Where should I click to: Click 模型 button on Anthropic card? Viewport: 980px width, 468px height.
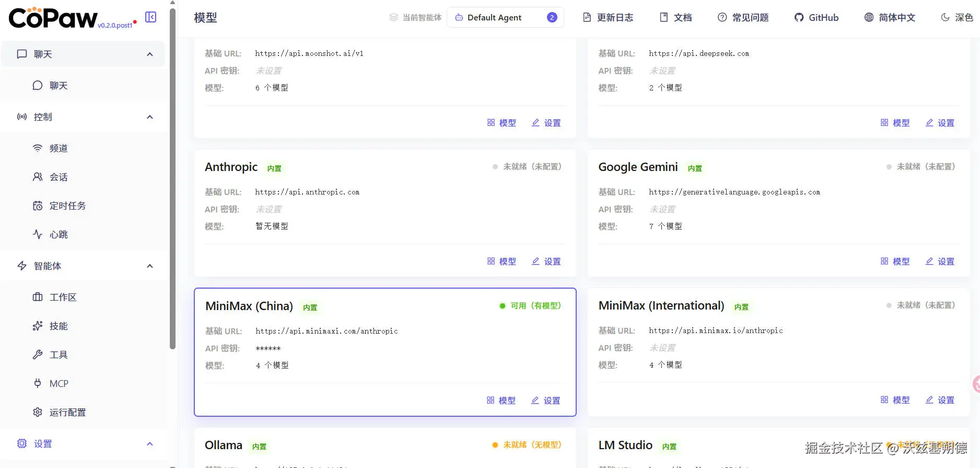501,261
